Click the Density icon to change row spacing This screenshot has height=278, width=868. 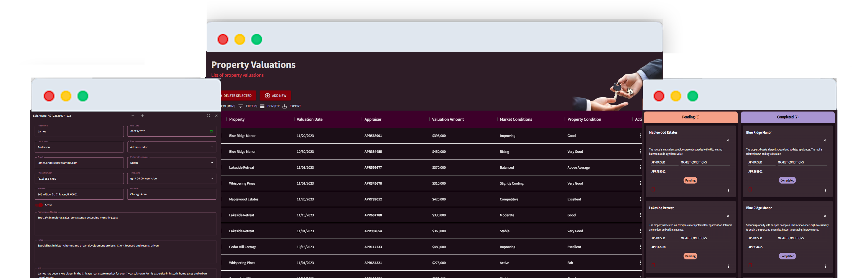point(262,106)
